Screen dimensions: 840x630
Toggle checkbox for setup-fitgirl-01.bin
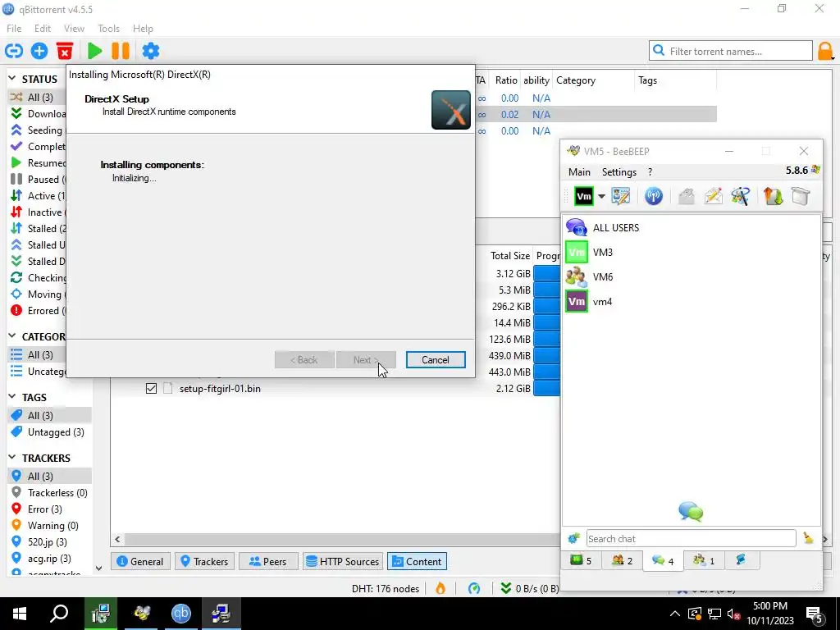click(151, 388)
